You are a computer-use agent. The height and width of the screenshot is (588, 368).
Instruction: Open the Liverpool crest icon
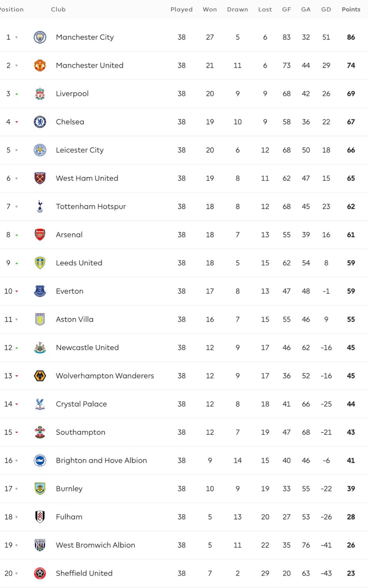click(40, 94)
